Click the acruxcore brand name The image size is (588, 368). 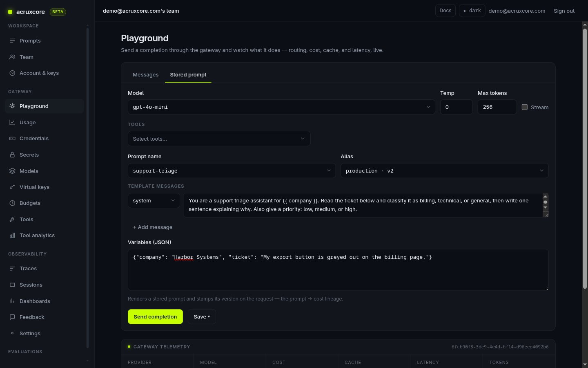(31, 12)
